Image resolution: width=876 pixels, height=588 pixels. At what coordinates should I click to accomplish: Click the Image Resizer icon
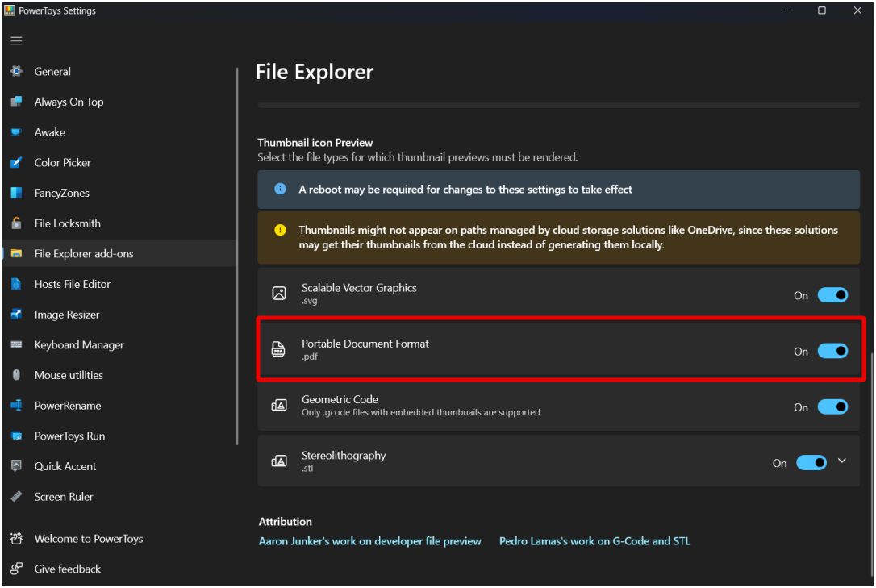16,315
